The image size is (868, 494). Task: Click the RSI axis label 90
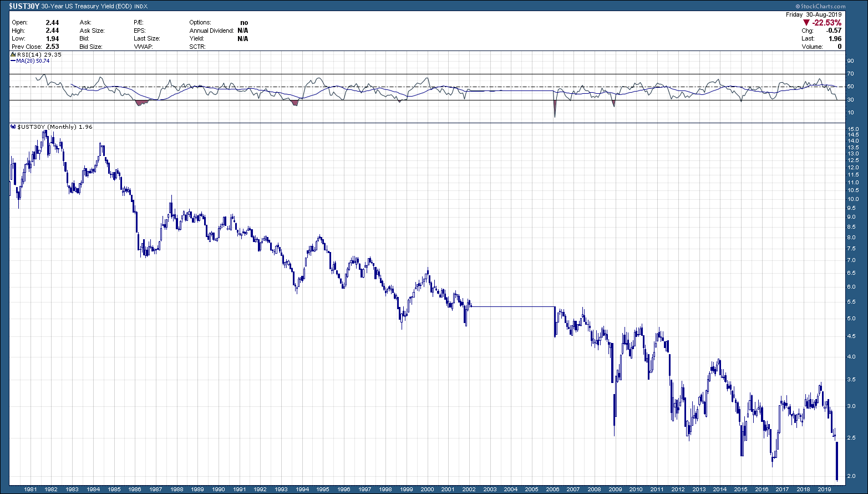click(x=850, y=61)
